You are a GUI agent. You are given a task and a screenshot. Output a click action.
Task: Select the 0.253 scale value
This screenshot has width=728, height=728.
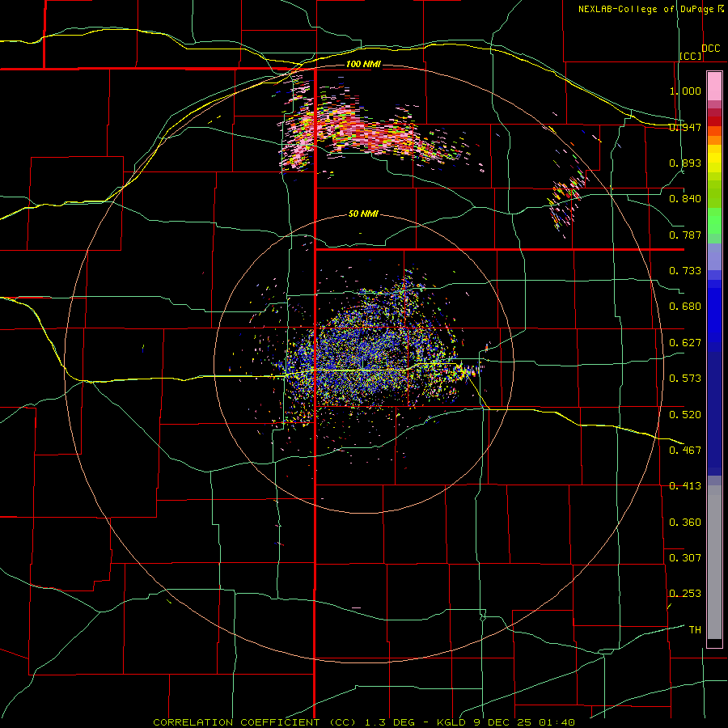(685, 594)
